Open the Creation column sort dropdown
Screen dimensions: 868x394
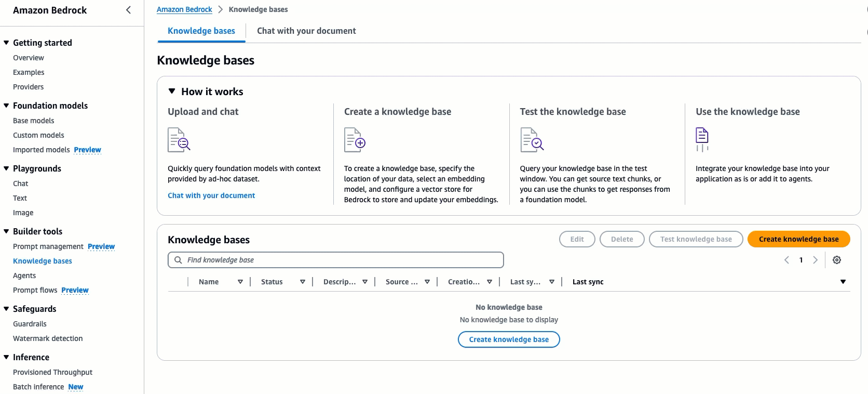coord(490,282)
